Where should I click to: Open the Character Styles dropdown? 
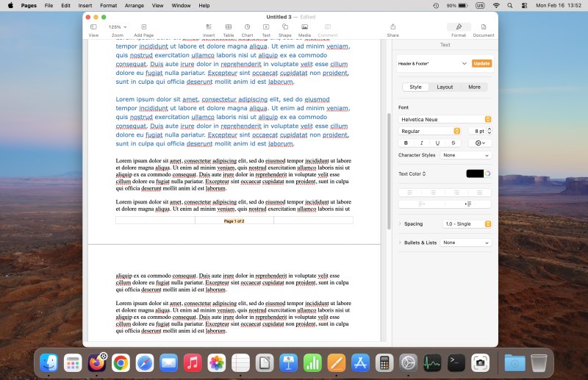point(467,155)
